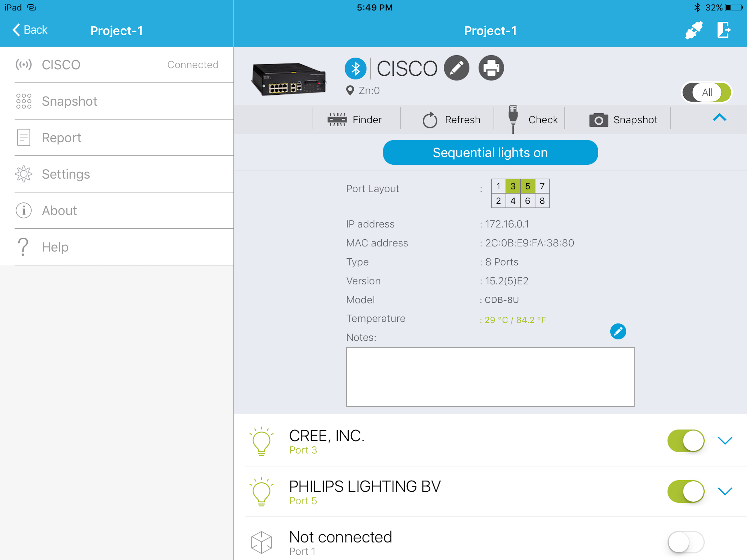This screenshot has width=747, height=560.
Task: Open Report in the sidebar menu
Action: point(62,138)
